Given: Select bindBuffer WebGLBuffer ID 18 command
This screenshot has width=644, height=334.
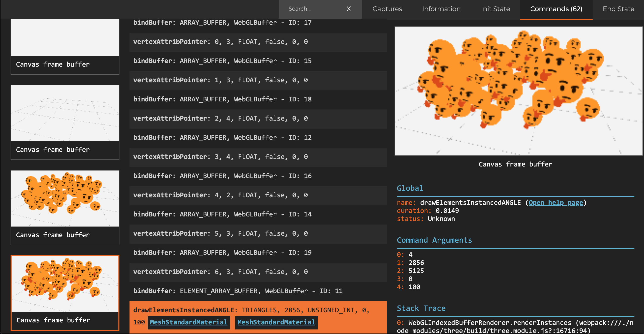Looking at the screenshot, I should point(222,99).
